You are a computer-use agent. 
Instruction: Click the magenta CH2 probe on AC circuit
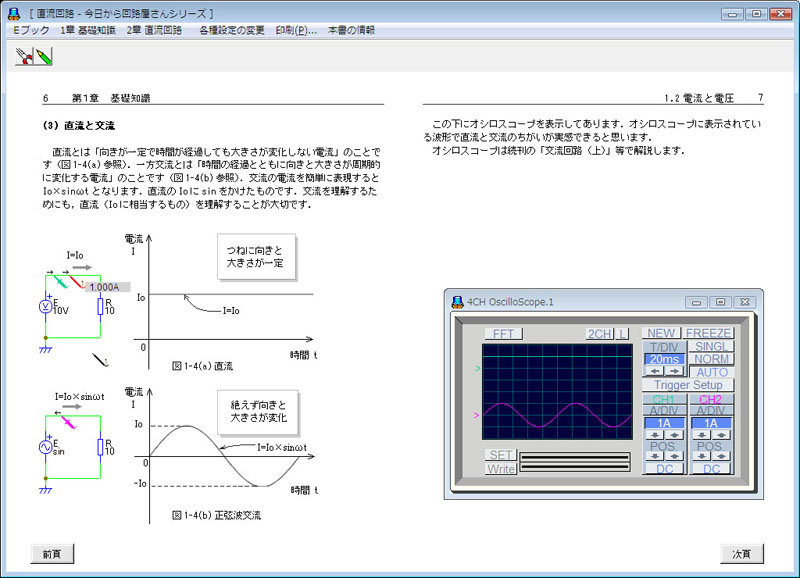(68, 422)
